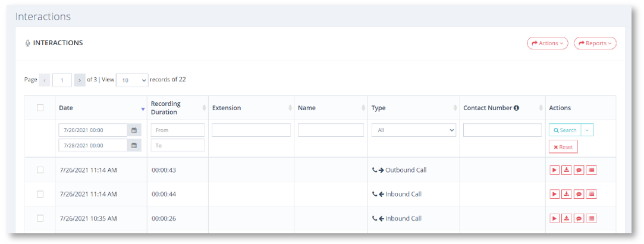Screen dimensions: 644x244
Task: Play the 11:14 AM Outbound Call recording
Action: (554, 170)
